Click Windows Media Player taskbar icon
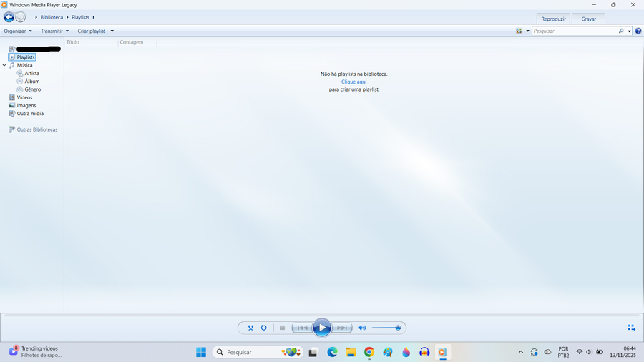 (442, 352)
